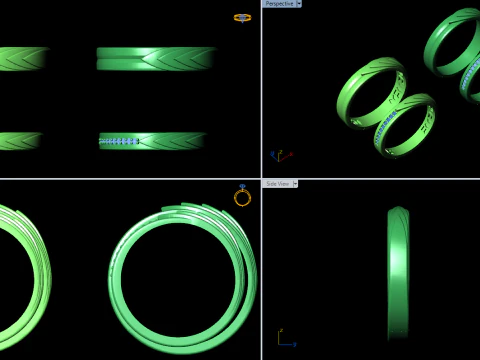This screenshot has width=480, height=360.
Task: Select the green ring in the Side View viewport
Action: (x=398, y=273)
